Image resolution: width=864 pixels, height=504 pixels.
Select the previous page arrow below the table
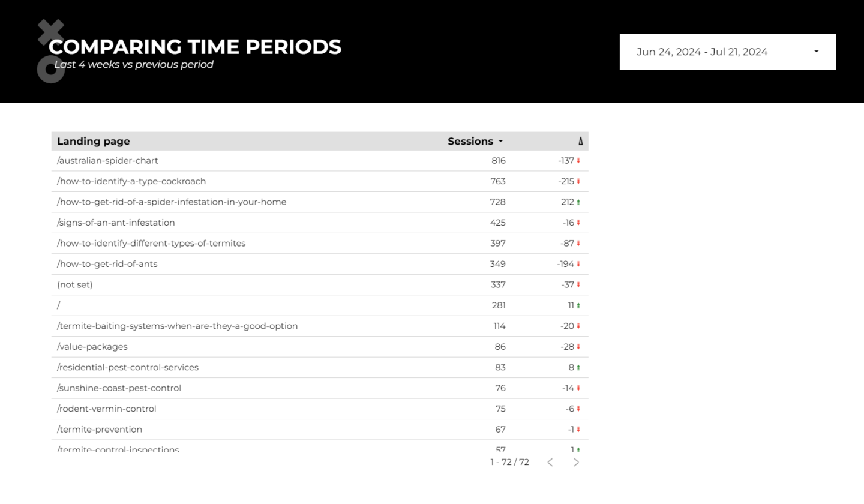tap(550, 462)
